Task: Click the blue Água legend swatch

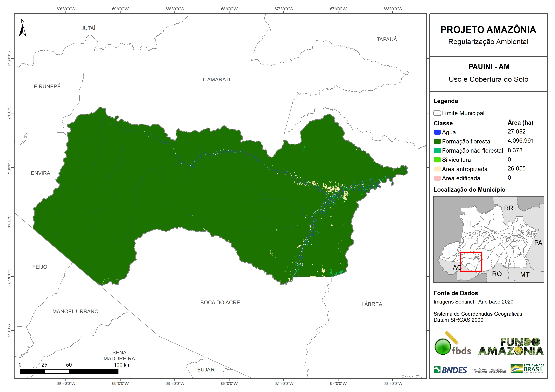Action: click(437, 132)
